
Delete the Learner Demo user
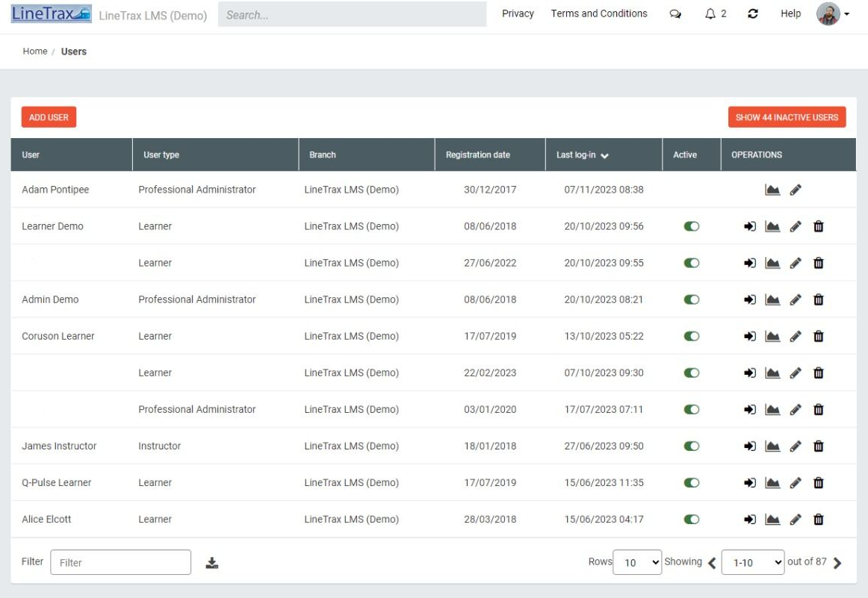818,226
